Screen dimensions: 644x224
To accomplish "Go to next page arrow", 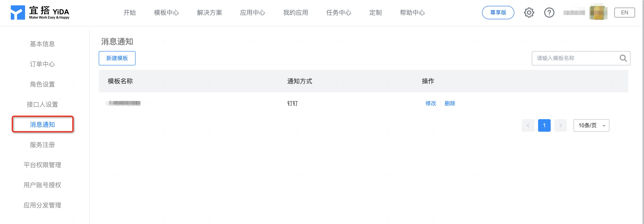I will tap(560, 125).
